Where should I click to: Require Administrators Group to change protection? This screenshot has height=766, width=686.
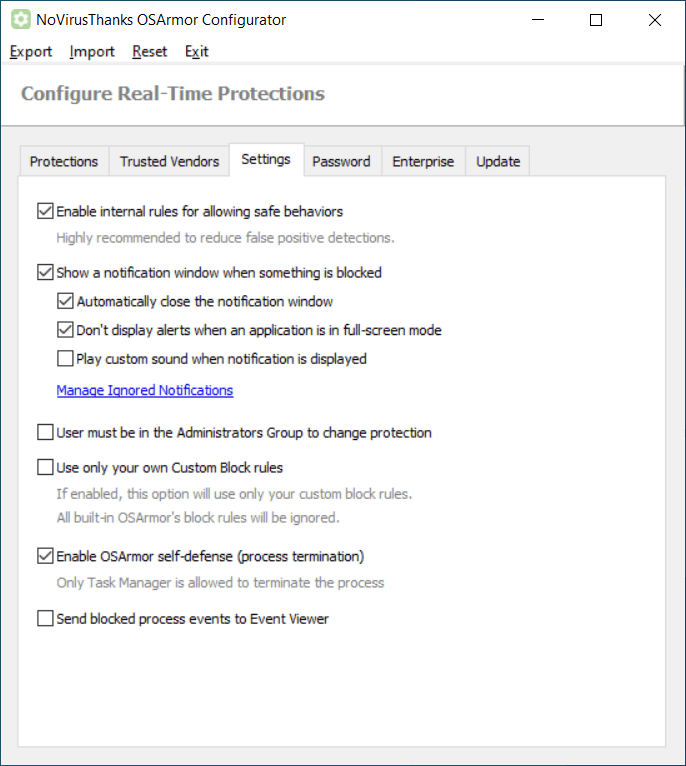(45, 433)
